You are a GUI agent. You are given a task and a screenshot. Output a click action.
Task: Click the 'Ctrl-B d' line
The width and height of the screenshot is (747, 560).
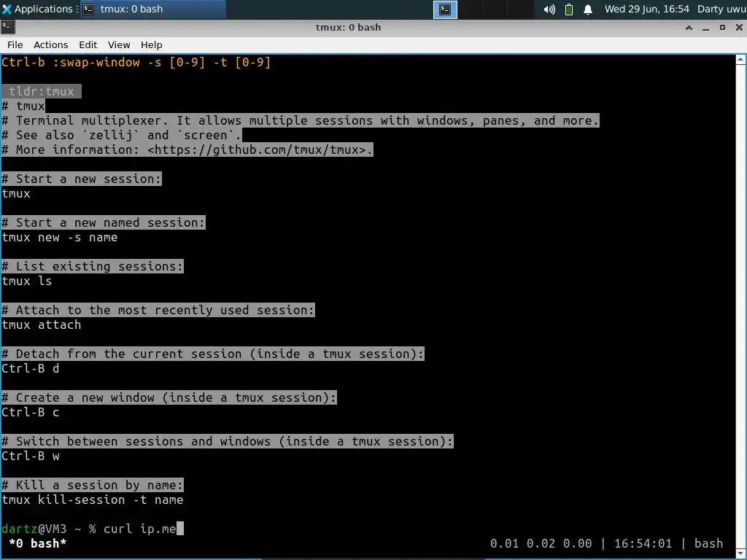(x=31, y=368)
